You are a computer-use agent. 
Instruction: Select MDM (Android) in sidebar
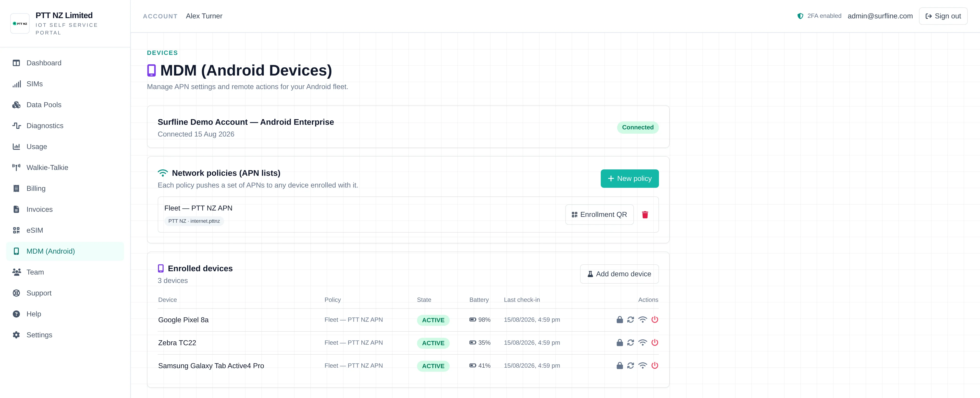pos(65,251)
